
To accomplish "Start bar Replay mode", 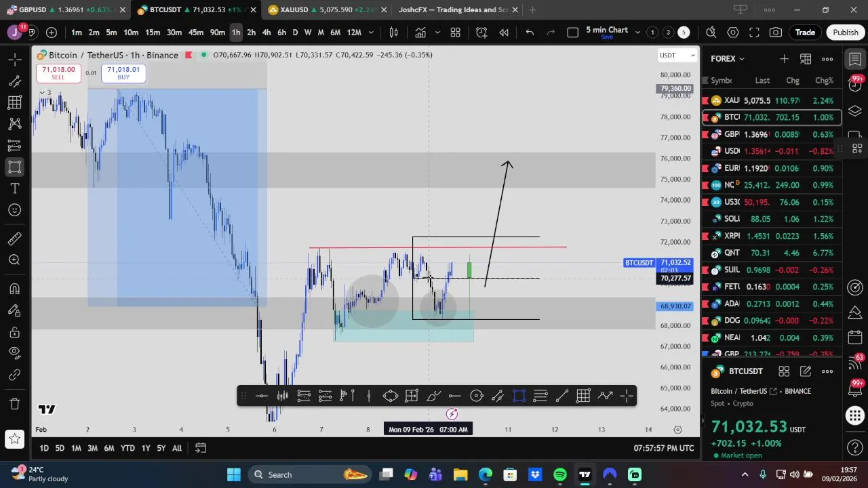I will click(x=504, y=33).
